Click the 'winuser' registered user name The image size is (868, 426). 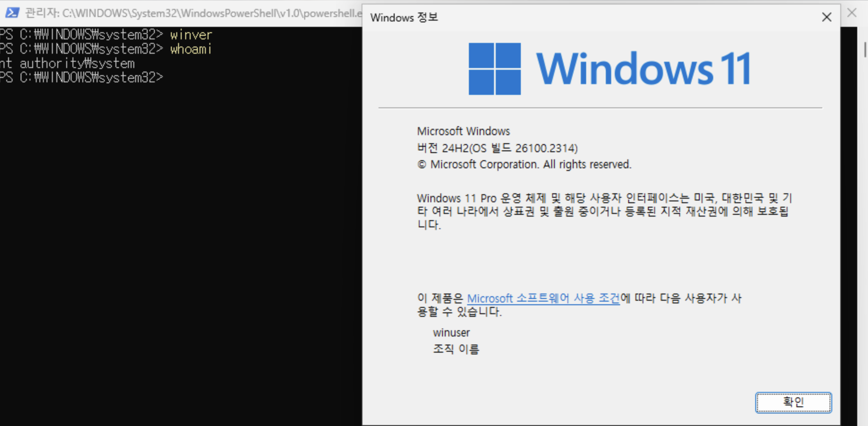click(451, 332)
